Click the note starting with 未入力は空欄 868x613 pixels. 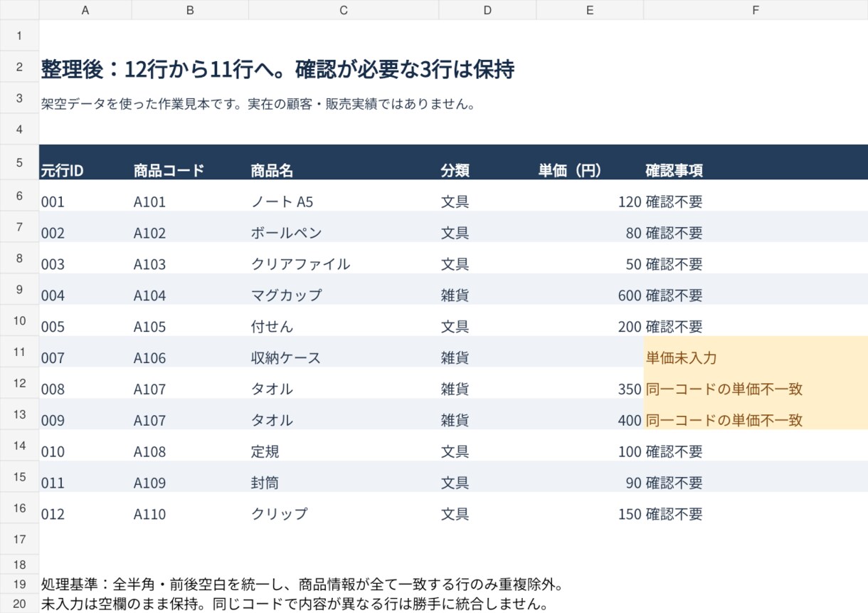(x=295, y=605)
